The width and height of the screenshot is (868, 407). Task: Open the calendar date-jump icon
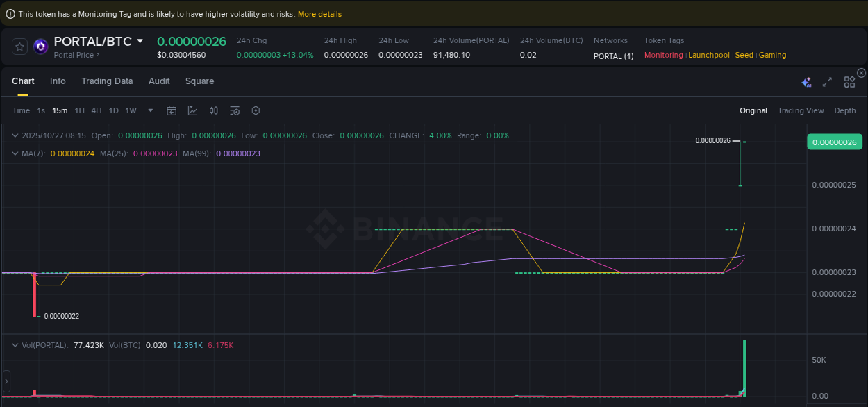pos(172,110)
